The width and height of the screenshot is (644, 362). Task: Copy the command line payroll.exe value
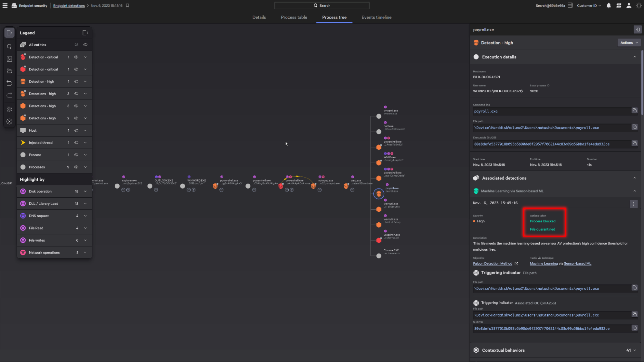coord(634,111)
